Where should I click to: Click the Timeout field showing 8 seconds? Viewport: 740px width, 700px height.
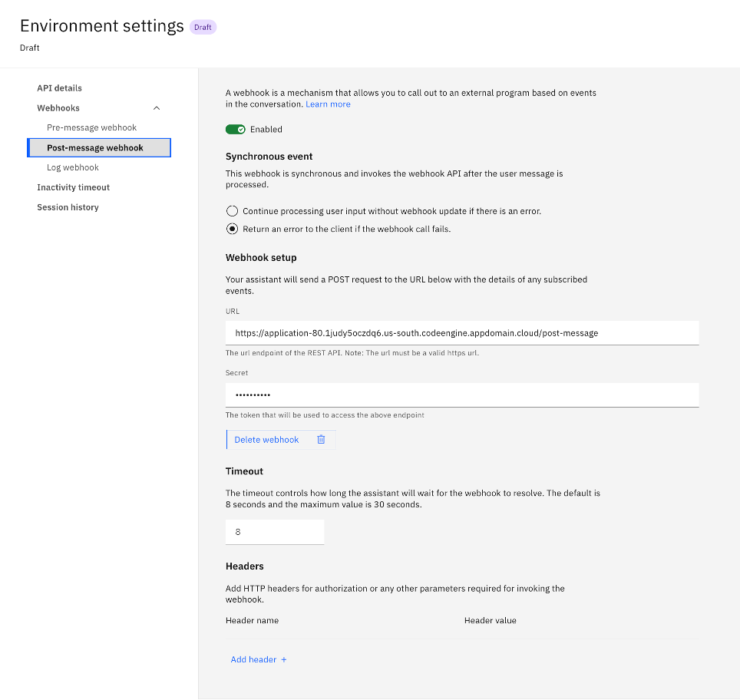point(274,531)
